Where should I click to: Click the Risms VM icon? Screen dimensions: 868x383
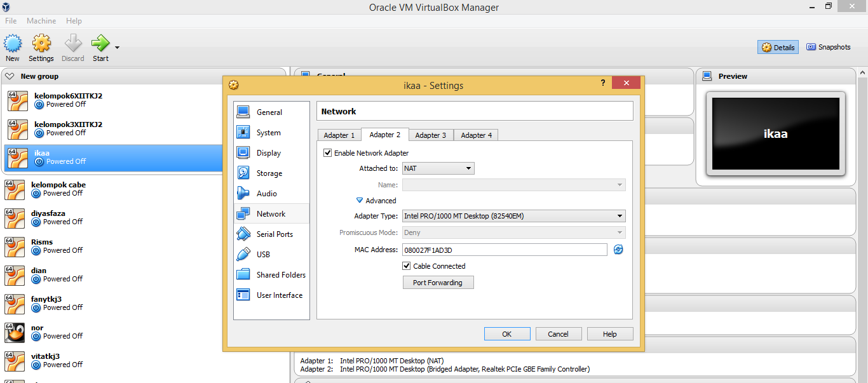(15, 246)
